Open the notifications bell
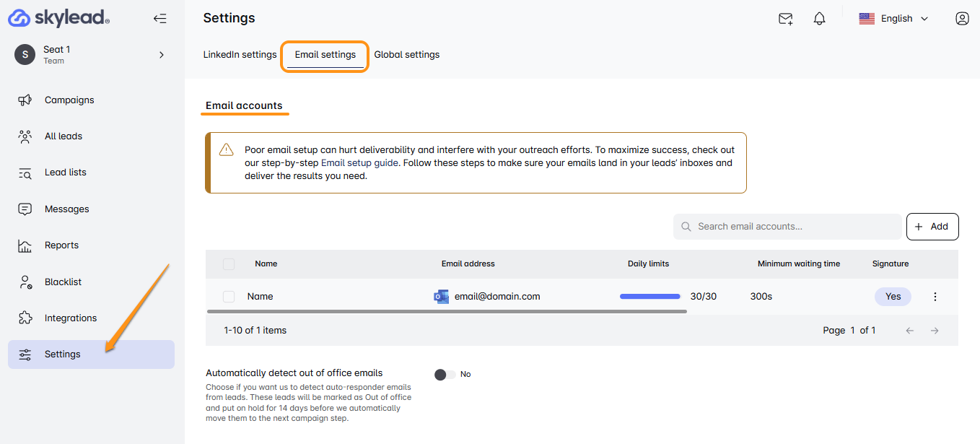This screenshot has width=980, height=444. tap(819, 19)
